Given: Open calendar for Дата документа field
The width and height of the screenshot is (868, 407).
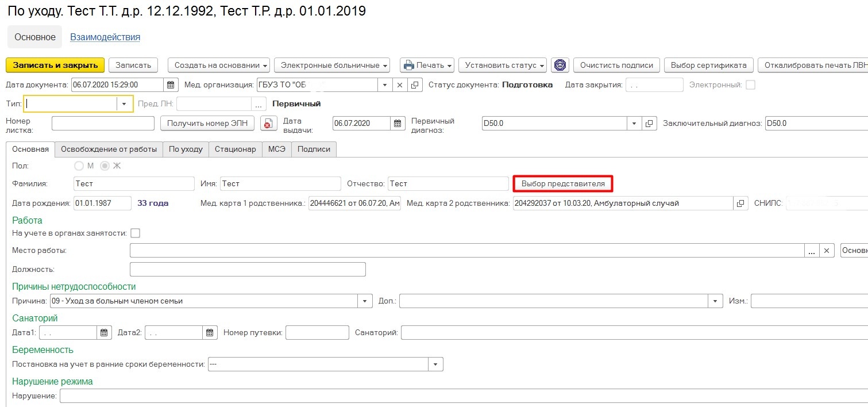Looking at the screenshot, I should [x=171, y=85].
